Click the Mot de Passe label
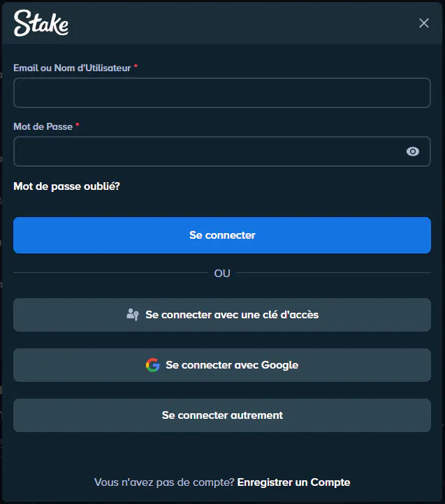This screenshot has width=445, height=504. (x=43, y=126)
